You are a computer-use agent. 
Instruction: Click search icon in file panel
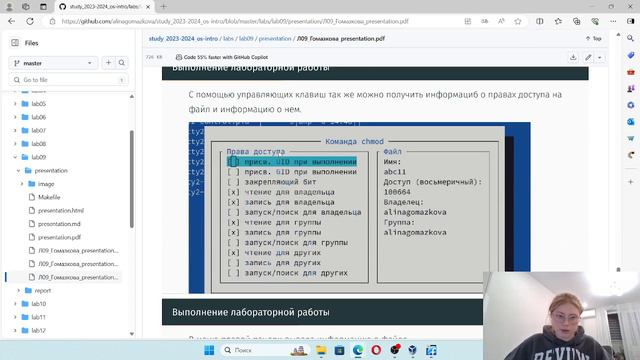pyautogui.click(x=122, y=63)
